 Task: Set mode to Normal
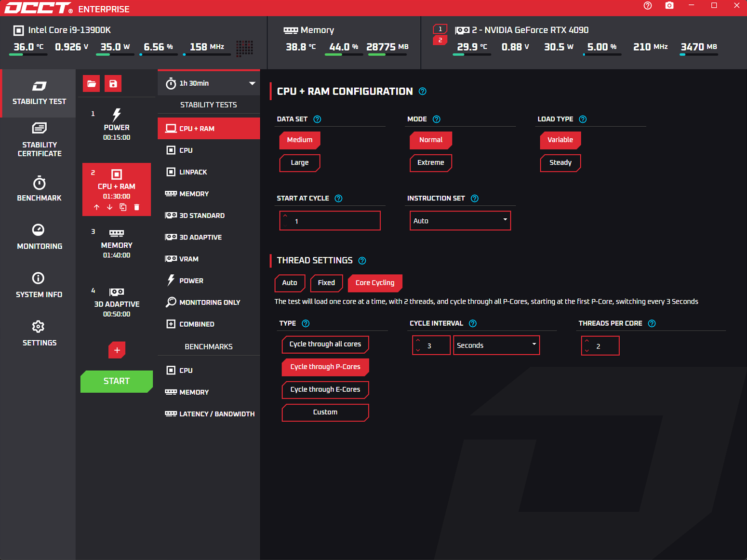point(431,140)
